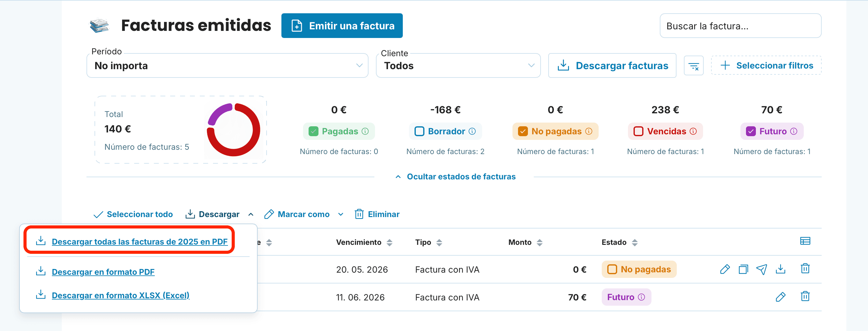Toggle checkbox in No pagadas row badge
The height and width of the screenshot is (331, 868).
(612, 269)
